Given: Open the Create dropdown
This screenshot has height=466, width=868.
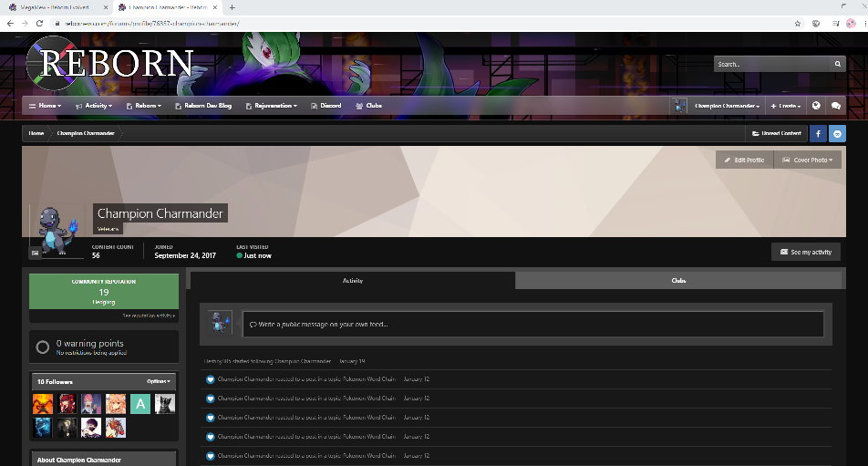Looking at the screenshot, I should tap(786, 106).
